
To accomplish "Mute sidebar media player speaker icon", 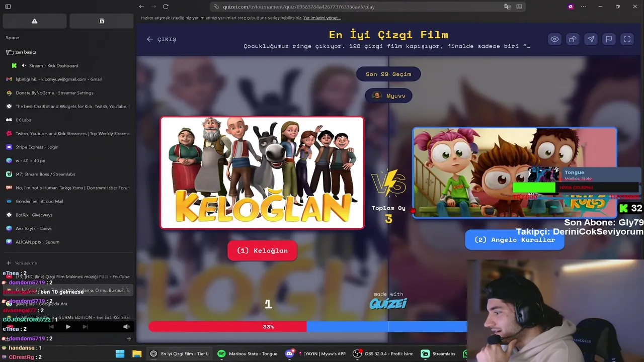I will click(126, 327).
